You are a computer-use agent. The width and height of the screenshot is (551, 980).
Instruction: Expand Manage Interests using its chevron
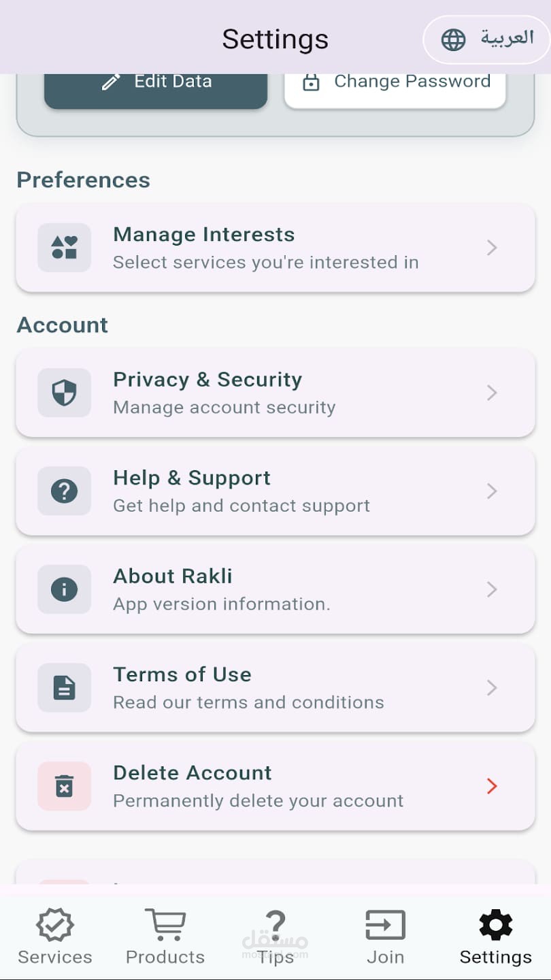[492, 248]
